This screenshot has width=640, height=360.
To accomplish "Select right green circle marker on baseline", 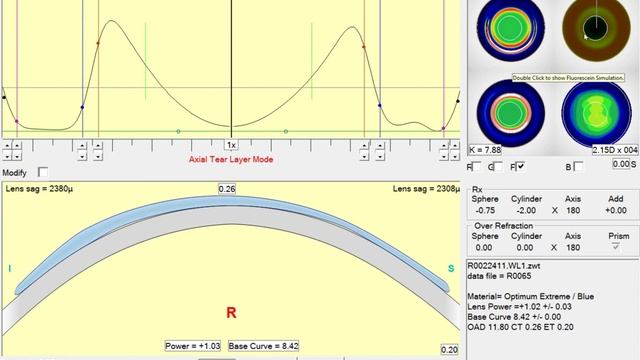I will 286,131.
